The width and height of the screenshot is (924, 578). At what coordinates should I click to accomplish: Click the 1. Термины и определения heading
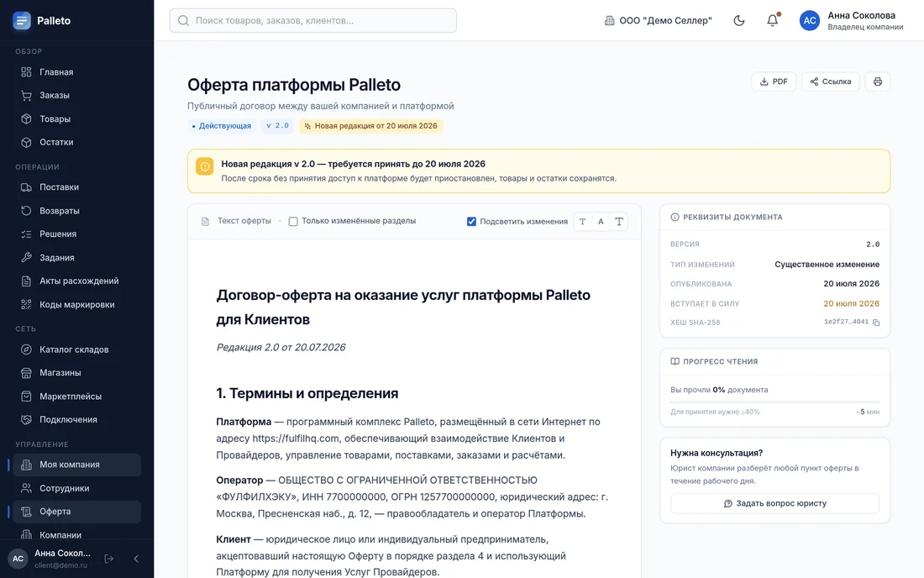[307, 393]
